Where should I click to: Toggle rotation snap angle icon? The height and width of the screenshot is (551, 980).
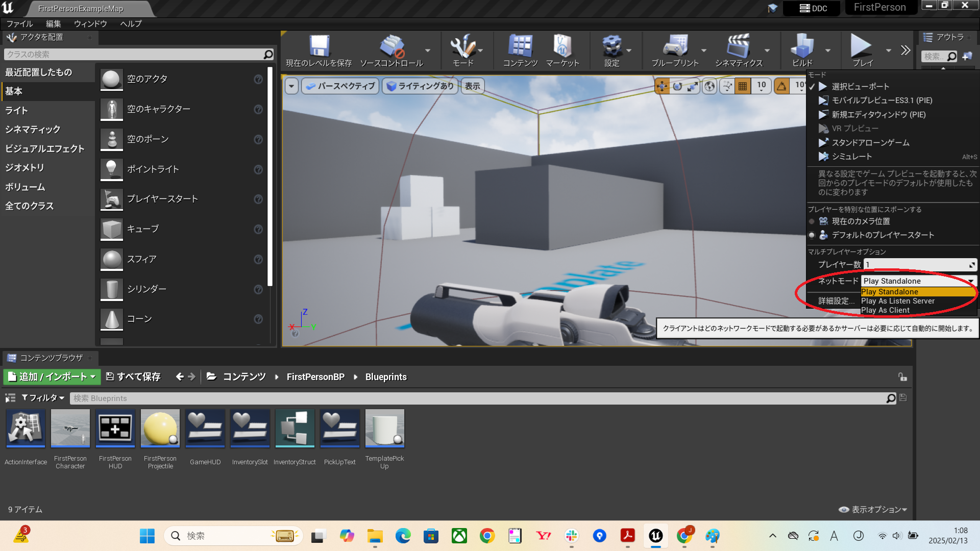tap(781, 86)
